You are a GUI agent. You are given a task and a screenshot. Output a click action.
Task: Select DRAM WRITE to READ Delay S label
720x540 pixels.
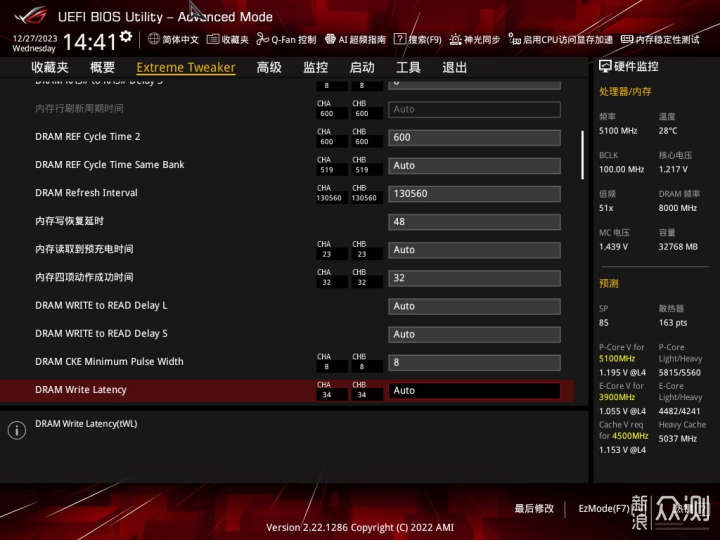click(101, 333)
